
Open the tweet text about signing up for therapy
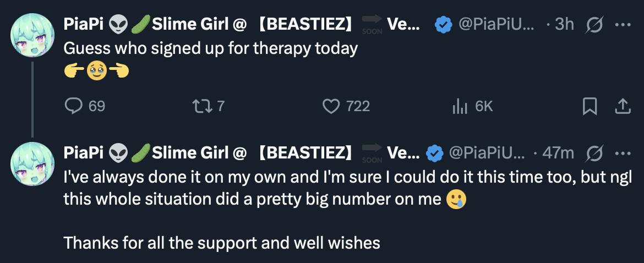[211, 48]
